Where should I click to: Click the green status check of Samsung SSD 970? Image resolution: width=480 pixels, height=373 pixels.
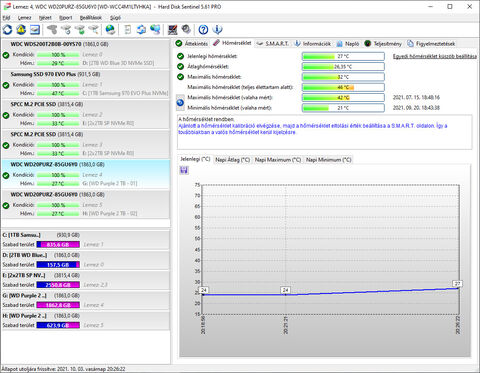6,85
